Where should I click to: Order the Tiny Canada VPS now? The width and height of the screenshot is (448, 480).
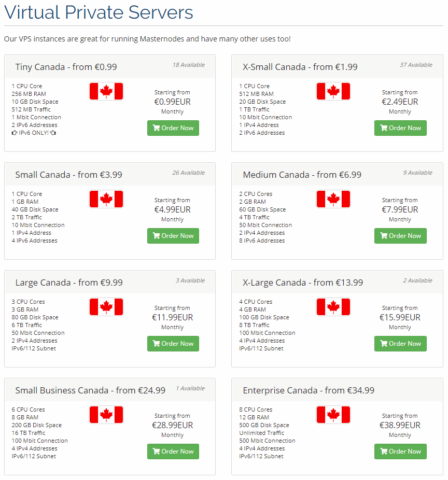click(173, 128)
